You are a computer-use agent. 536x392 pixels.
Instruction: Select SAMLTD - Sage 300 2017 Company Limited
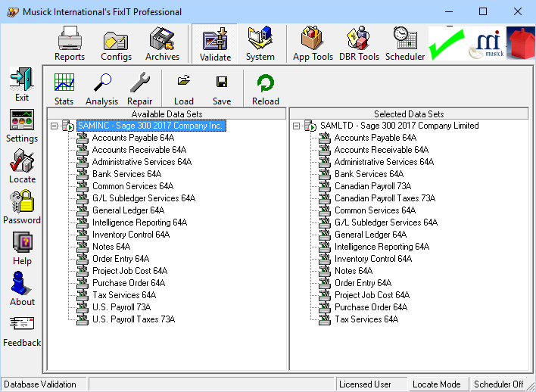pos(399,126)
